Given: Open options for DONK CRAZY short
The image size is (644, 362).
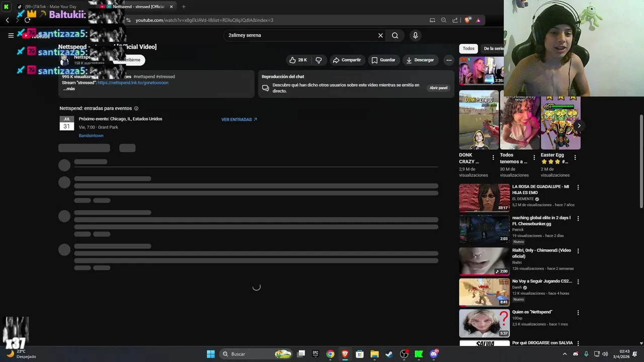Looking at the screenshot, I should pyautogui.click(x=494, y=157).
